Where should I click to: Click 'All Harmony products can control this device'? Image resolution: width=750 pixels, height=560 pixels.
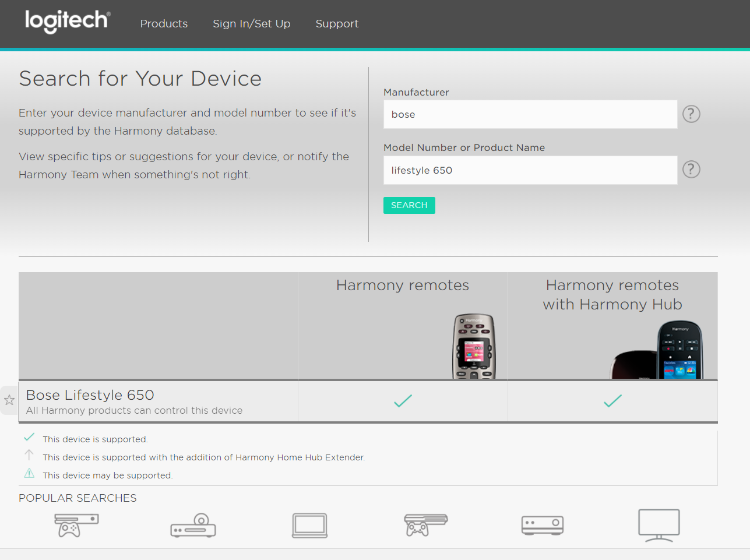pyautogui.click(x=134, y=410)
